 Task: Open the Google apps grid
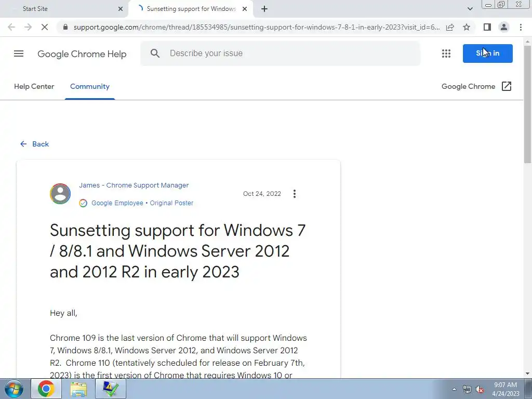[446, 54]
